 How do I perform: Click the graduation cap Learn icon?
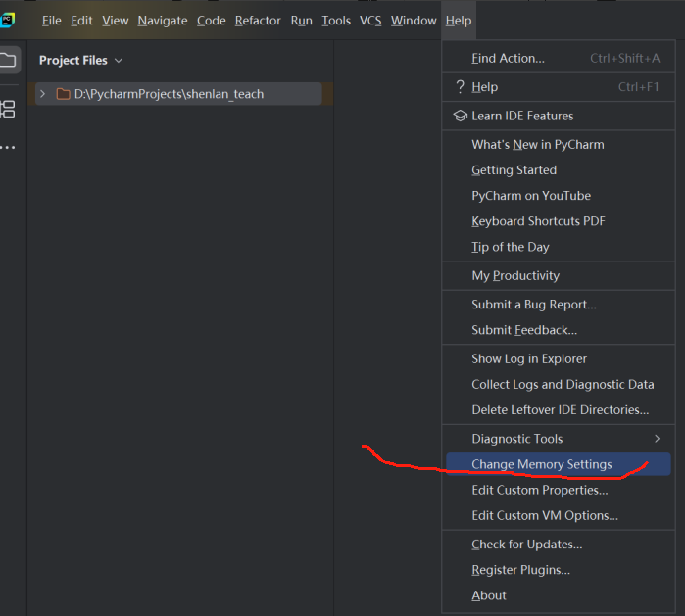pyautogui.click(x=460, y=116)
